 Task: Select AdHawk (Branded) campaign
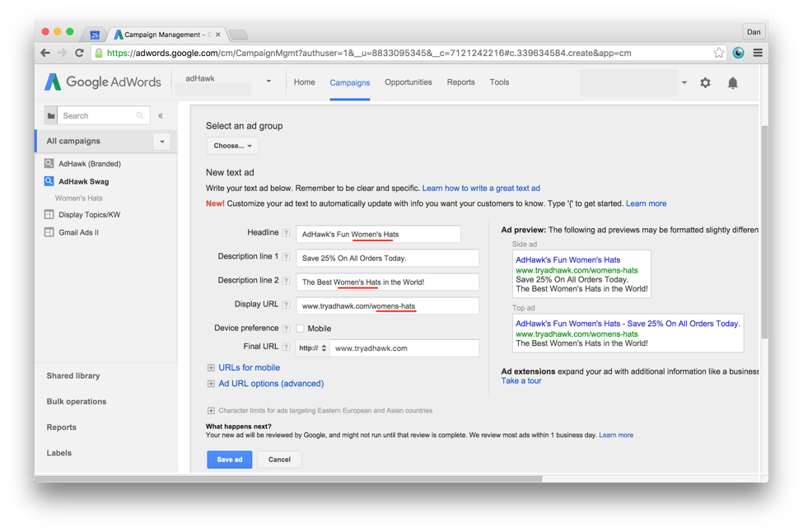coord(90,164)
